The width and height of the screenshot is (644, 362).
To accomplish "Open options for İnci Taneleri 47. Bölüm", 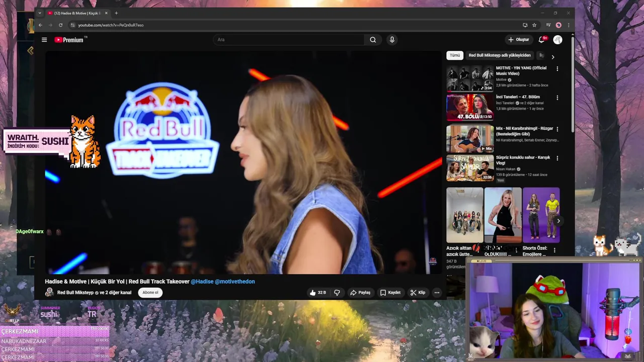I will [557, 98].
